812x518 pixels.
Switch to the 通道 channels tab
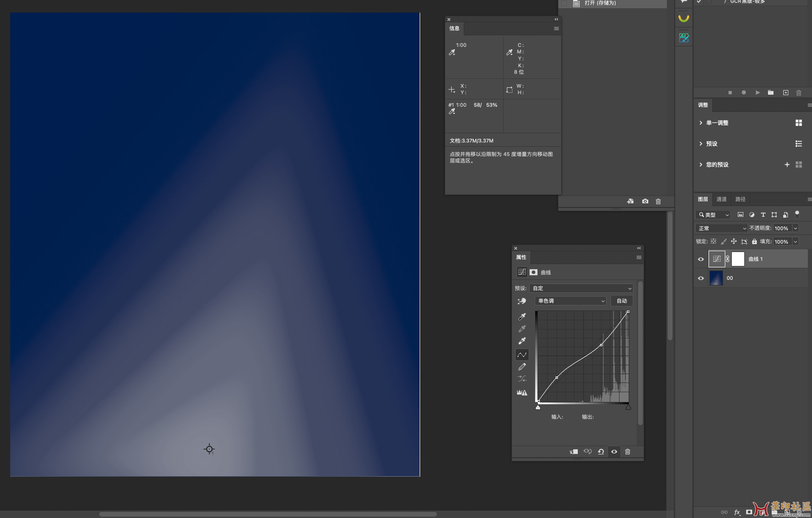(x=721, y=200)
